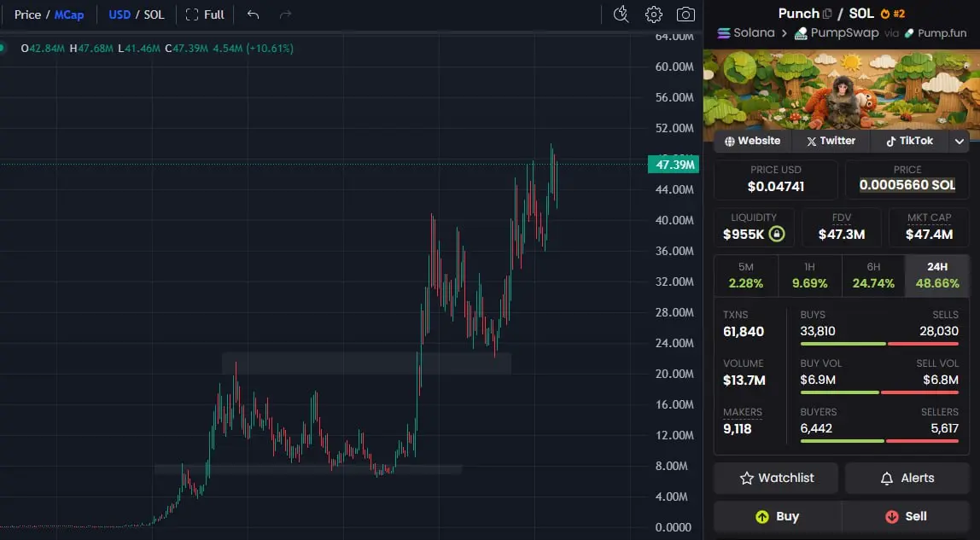
Task: Click the undo arrow in the chart toolbar
Action: click(x=254, y=15)
